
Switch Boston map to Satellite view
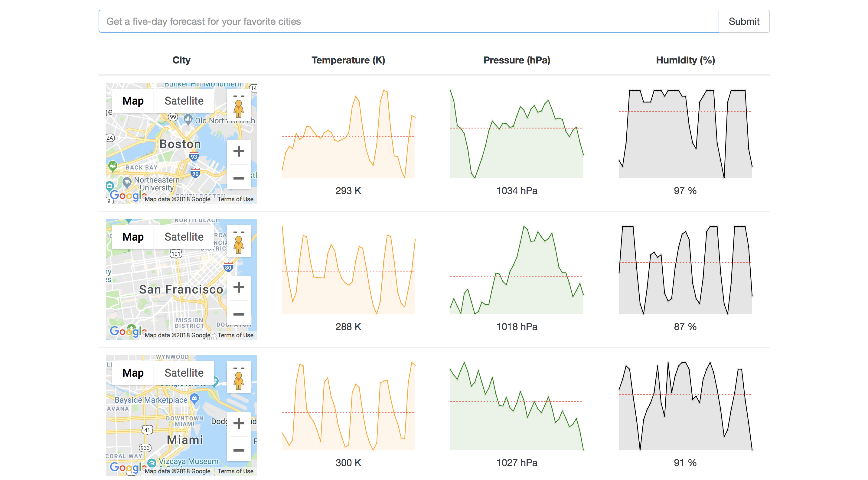tap(184, 101)
